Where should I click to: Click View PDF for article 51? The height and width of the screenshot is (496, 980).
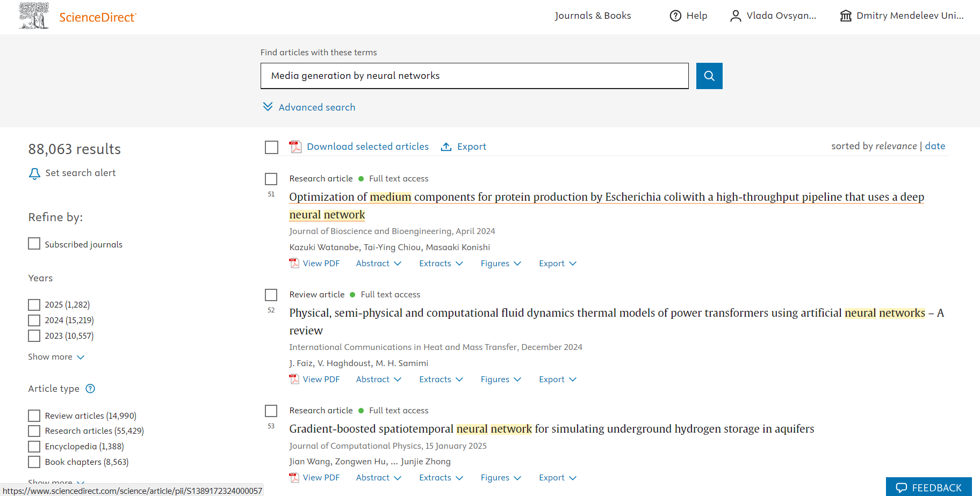(321, 263)
